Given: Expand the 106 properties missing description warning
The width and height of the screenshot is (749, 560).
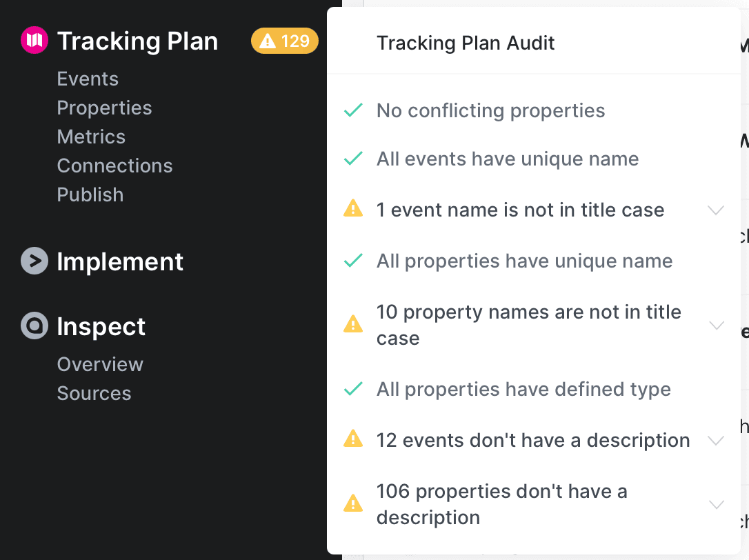Looking at the screenshot, I should coord(716,503).
